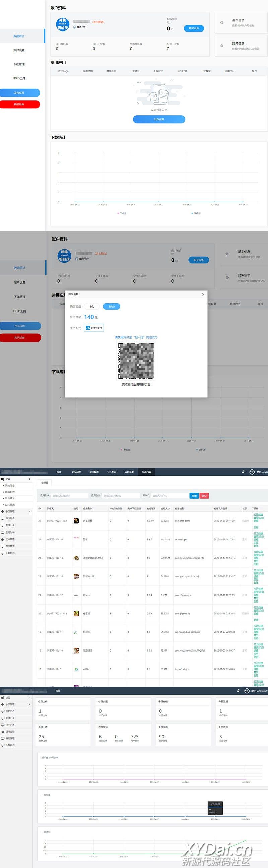Click 大富至尊 app icon in row 25
Viewport: 268px width, 868px height.
coord(76,521)
